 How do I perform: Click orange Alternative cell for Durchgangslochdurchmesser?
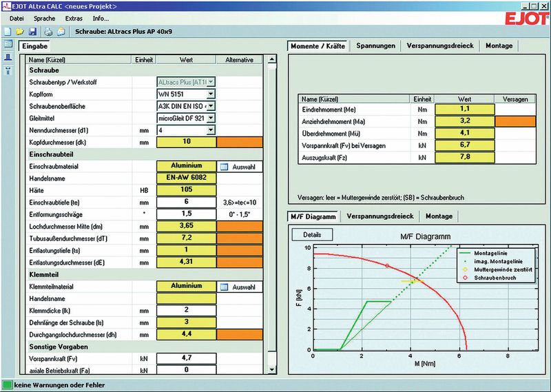coord(240,334)
